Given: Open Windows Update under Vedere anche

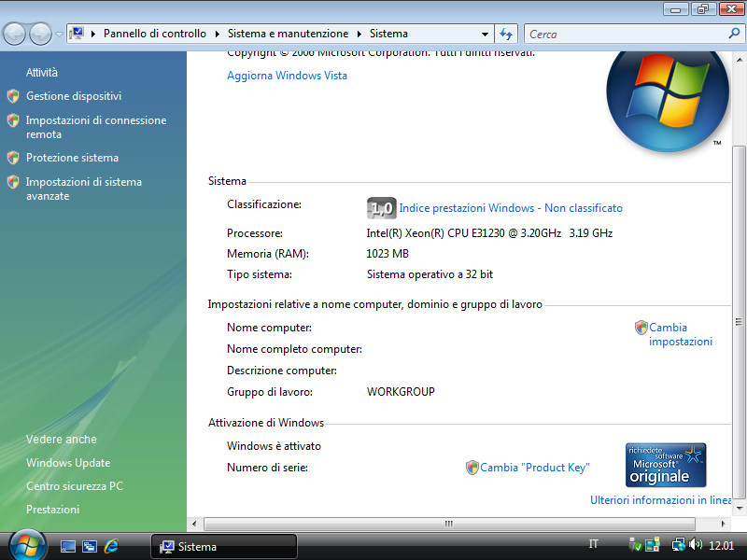Looking at the screenshot, I should [x=68, y=463].
